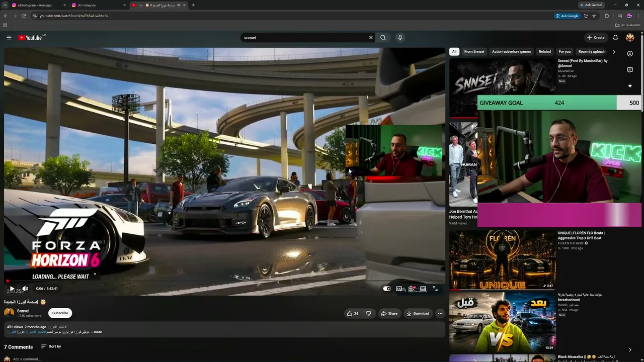Open the Chrome apps grid shortcut

(5, 25)
